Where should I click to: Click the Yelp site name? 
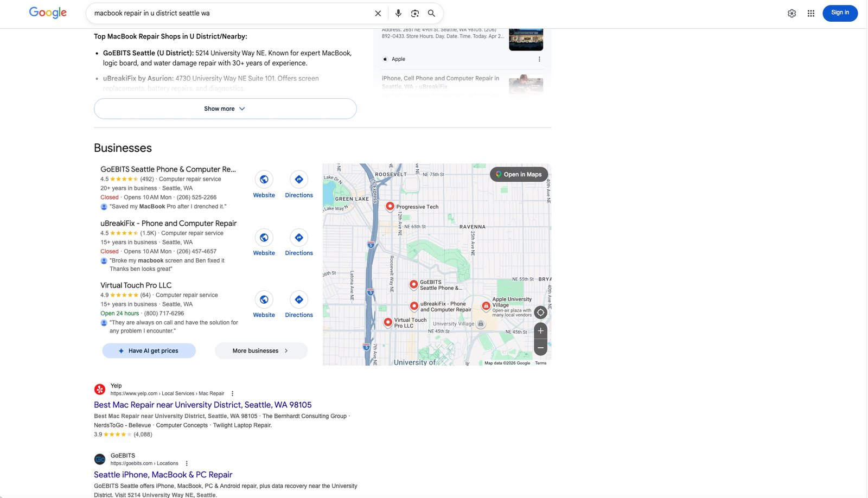coord(116,386)
